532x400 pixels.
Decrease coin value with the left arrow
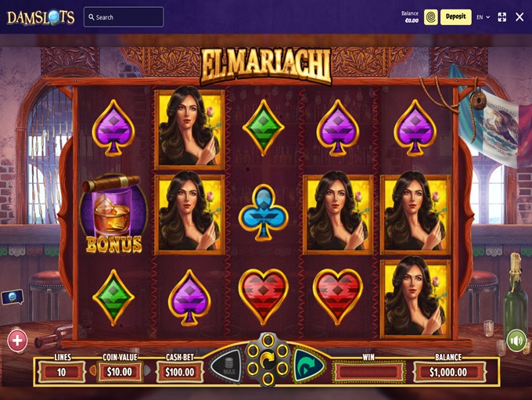click(x=92, y=371)
